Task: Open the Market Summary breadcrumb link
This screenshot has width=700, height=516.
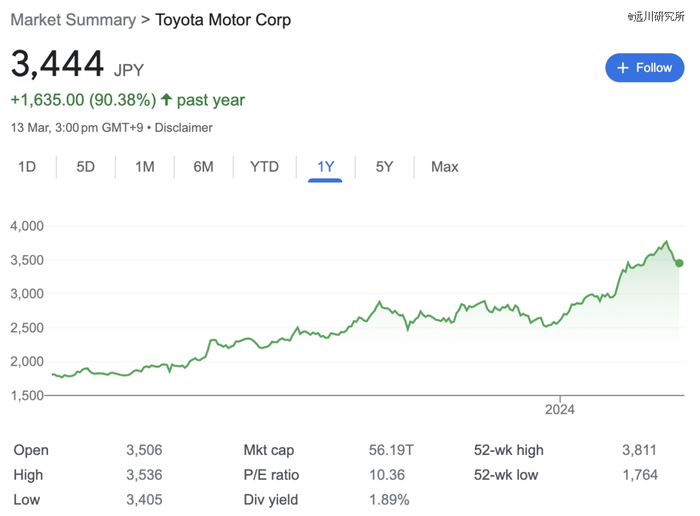Action: tap(72, 20)
